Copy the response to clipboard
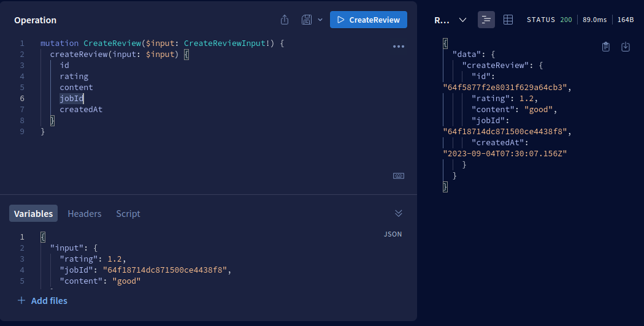This screenshot has width=644, height=326. pos(606,47)
